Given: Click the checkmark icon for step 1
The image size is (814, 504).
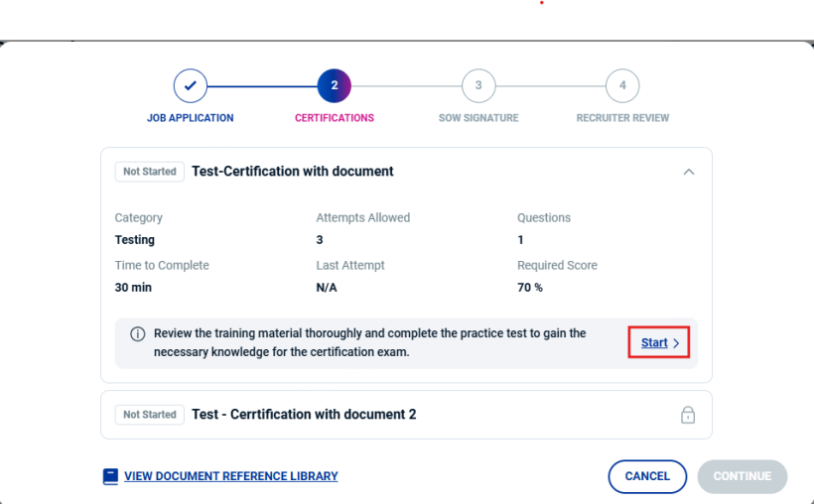Looking at the screenshot, I should [x=190, y=85].
